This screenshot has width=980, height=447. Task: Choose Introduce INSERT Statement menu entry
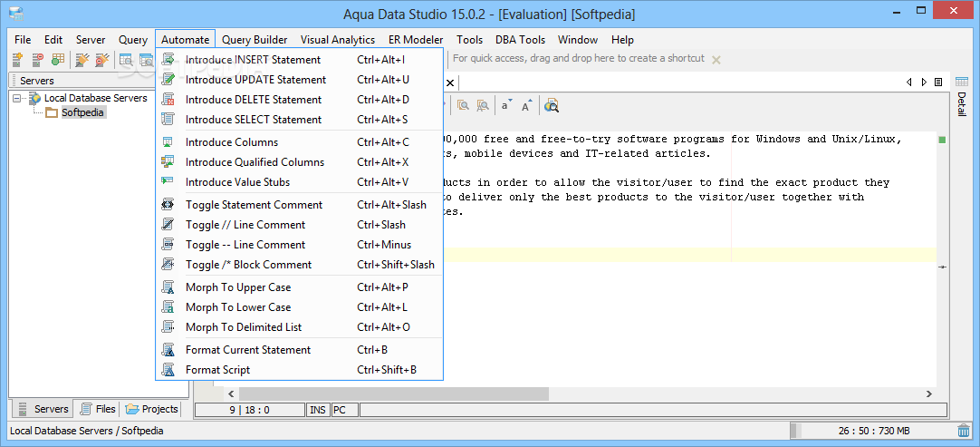(x=300, y=60)
